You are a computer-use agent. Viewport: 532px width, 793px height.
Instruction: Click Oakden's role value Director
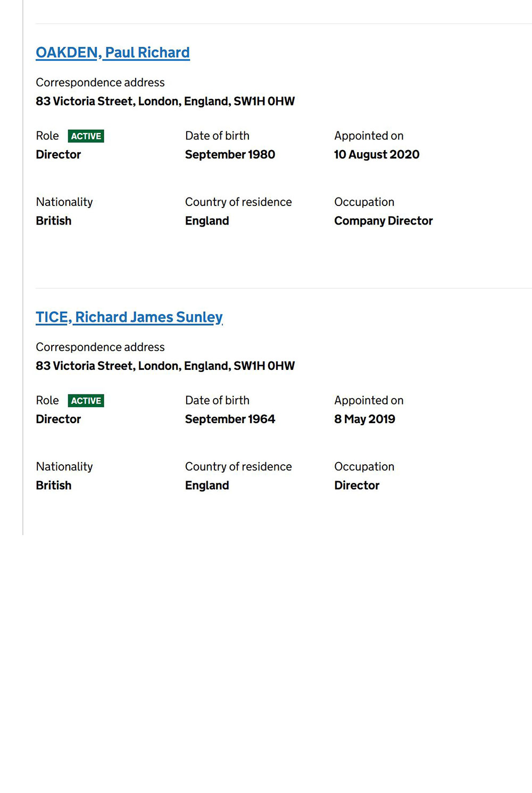59,154
